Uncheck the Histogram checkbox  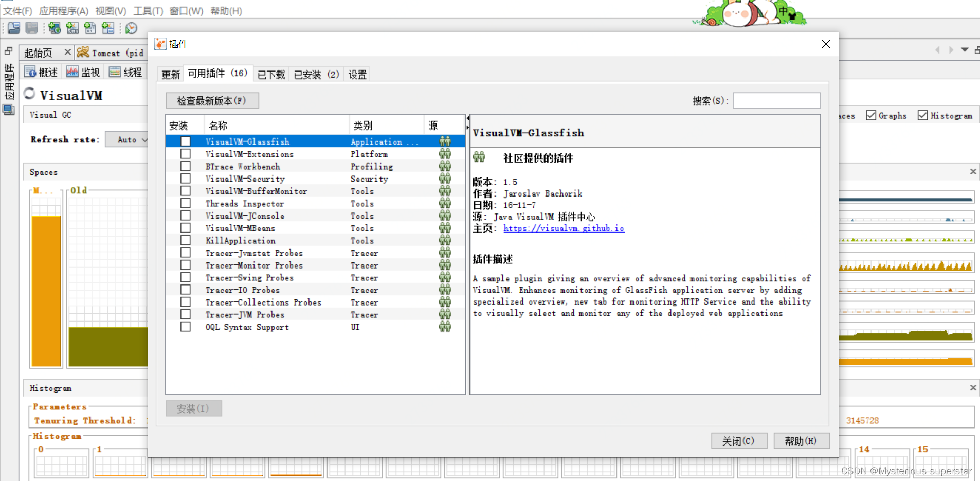[923, 115]
